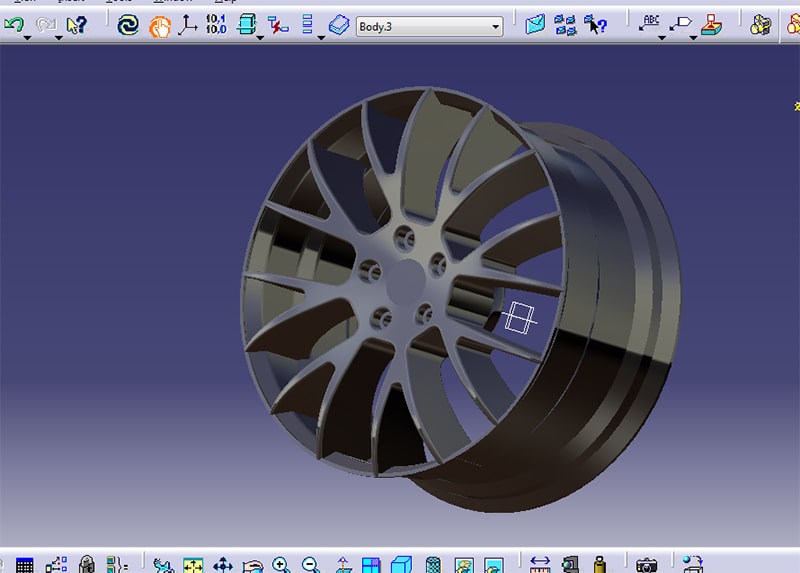Select the Measure Between double-arrow tool
This screenshot has width=800, height=573.
point(540,564)
